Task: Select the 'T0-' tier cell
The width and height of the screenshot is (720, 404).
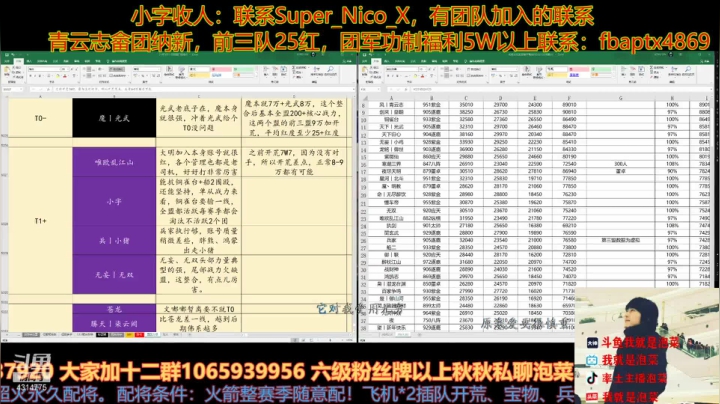Action: point(40,118)
